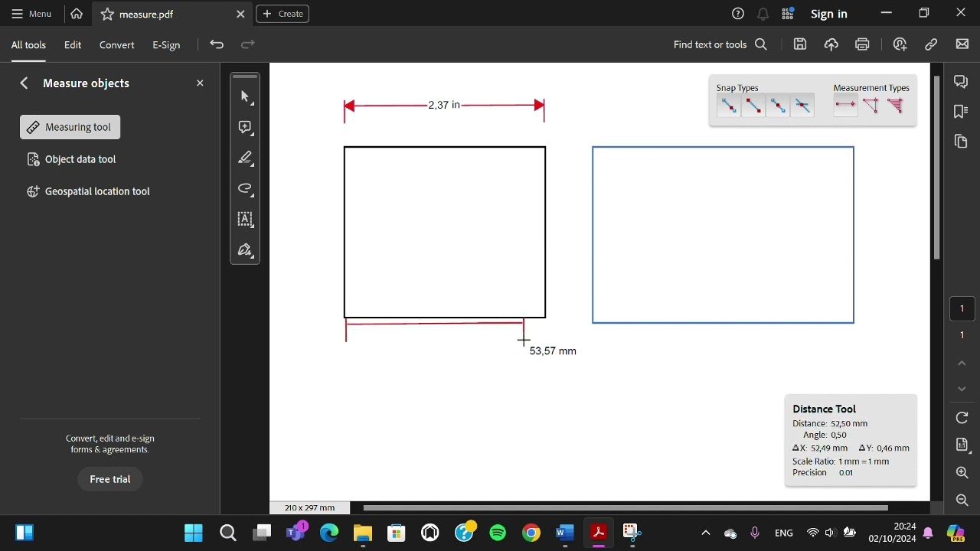Select the Object data tool

pyautogui.click(x=71, y=159)
